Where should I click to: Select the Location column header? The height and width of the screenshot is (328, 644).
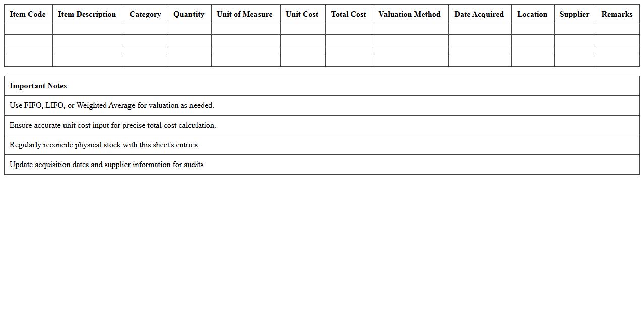pyautogui.click(x=532, y=14)
